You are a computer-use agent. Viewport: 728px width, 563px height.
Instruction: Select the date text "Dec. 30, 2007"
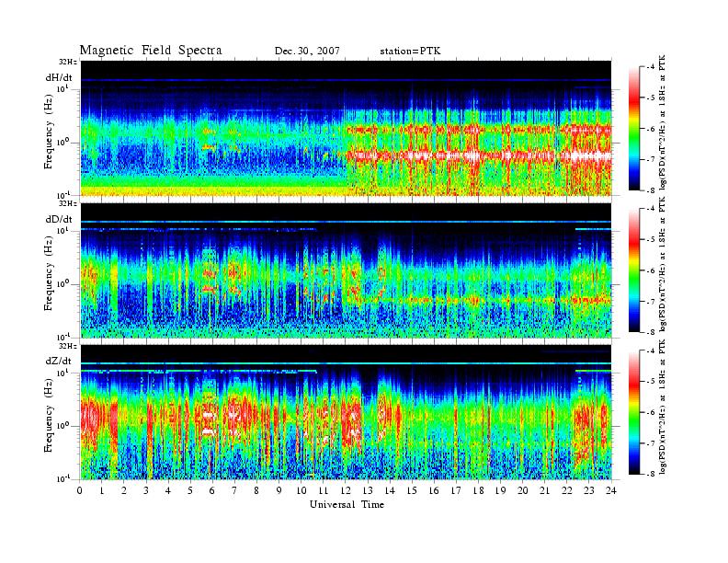pyautogui.click(x=307, y=52)
